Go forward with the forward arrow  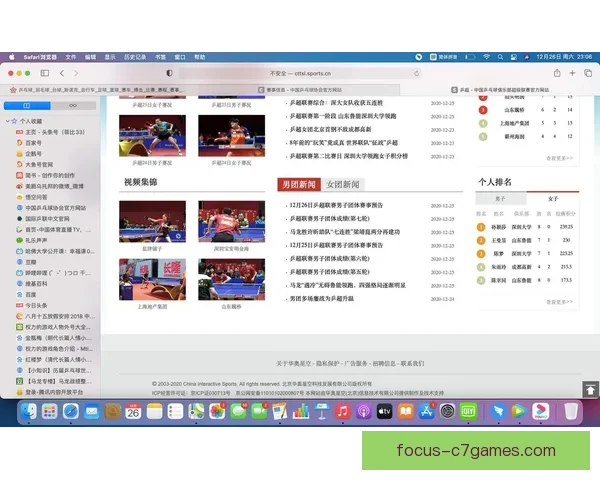tap(76, 73)
